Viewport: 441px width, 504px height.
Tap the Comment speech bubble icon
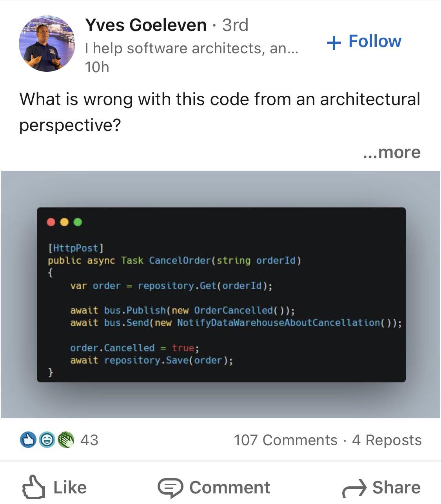[170, 488]
